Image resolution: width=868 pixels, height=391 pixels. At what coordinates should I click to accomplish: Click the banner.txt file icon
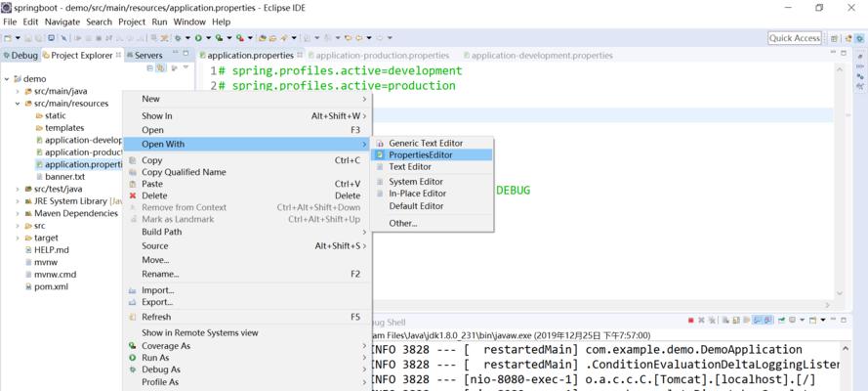39,177
